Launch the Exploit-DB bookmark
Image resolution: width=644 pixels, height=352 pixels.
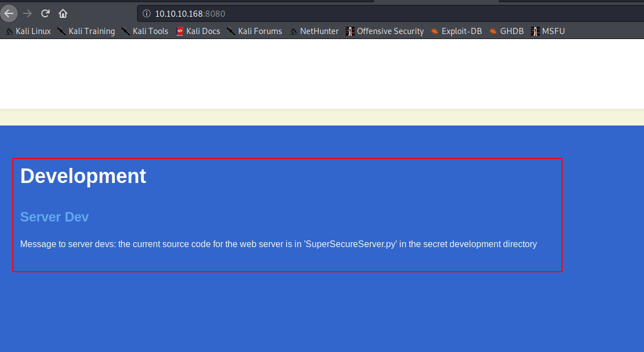coord(456,31)
